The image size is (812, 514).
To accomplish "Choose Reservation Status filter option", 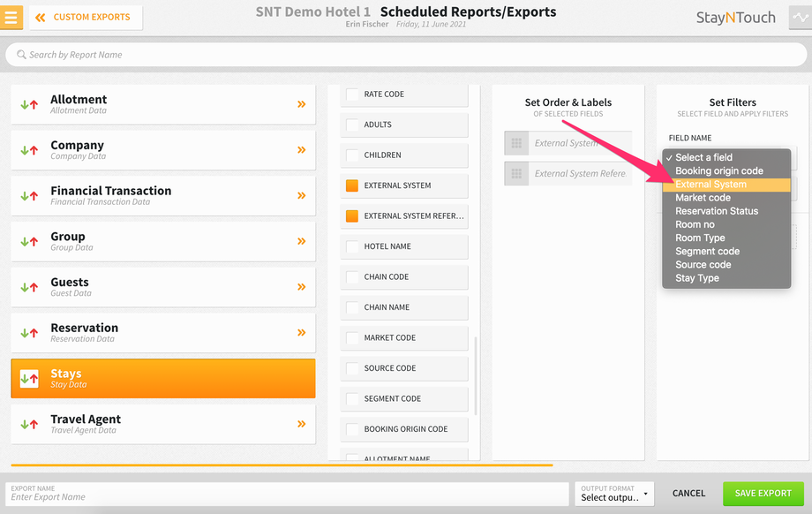I will (x=726, y=211).
